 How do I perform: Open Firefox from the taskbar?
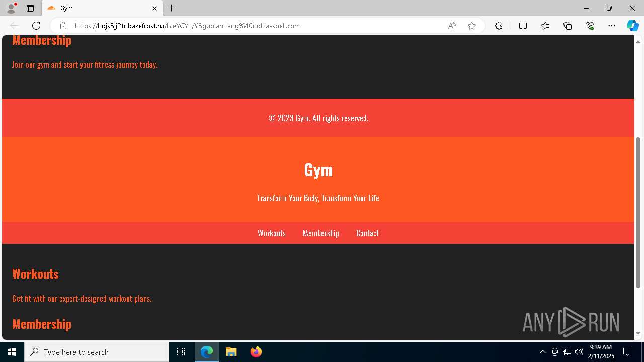point(256,352)
